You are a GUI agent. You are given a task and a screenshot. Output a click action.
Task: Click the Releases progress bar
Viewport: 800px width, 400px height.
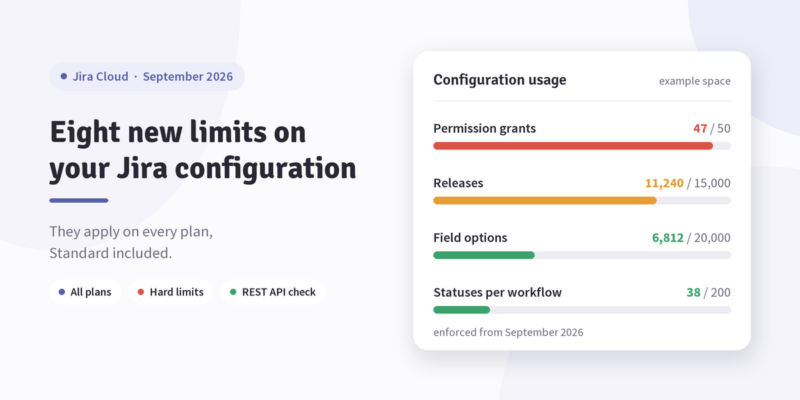(x=582, y=201)
